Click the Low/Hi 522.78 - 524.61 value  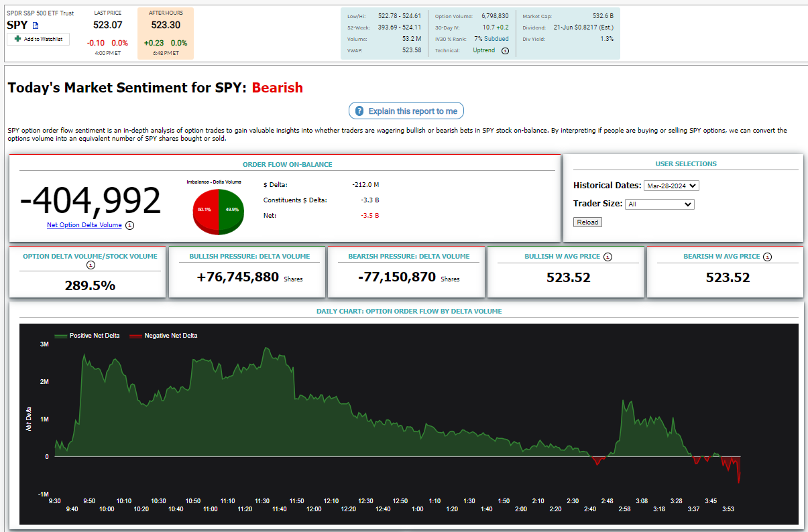[x=399, y=15]
